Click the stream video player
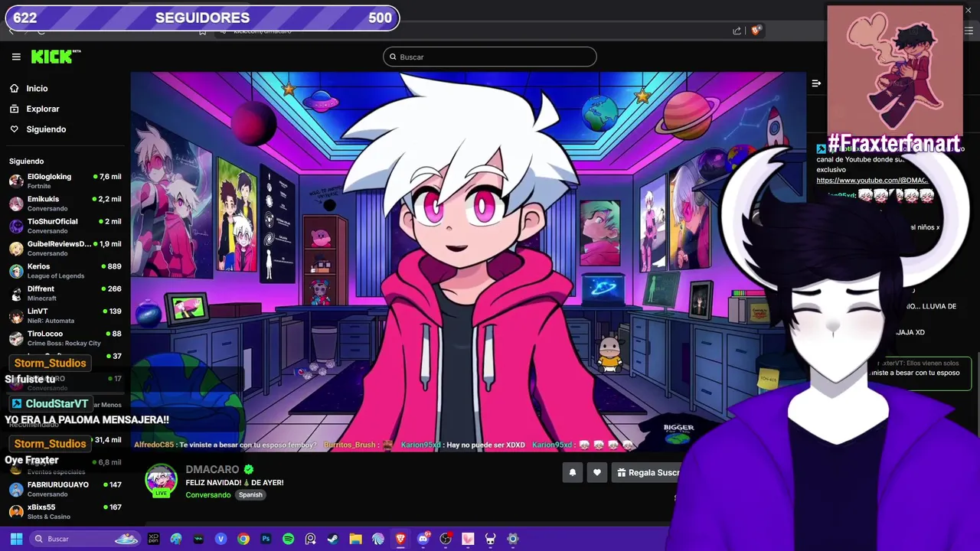 [x=468, y=262]
